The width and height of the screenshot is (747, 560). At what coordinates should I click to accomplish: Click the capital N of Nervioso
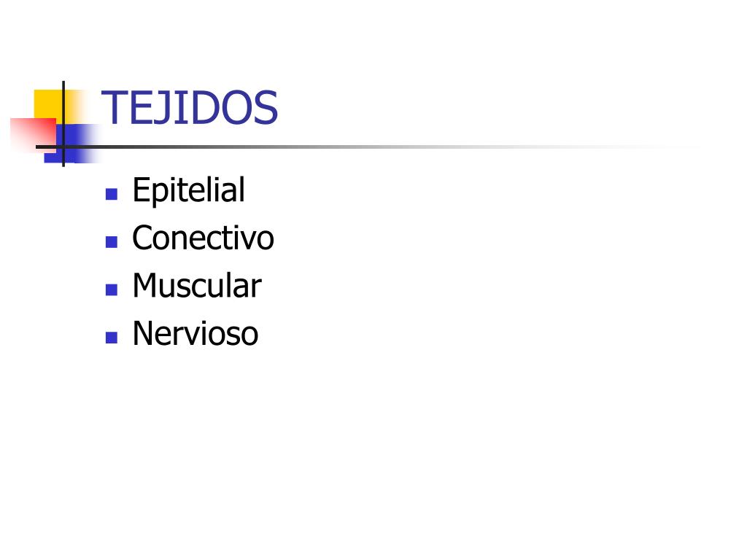coord(143,332)
